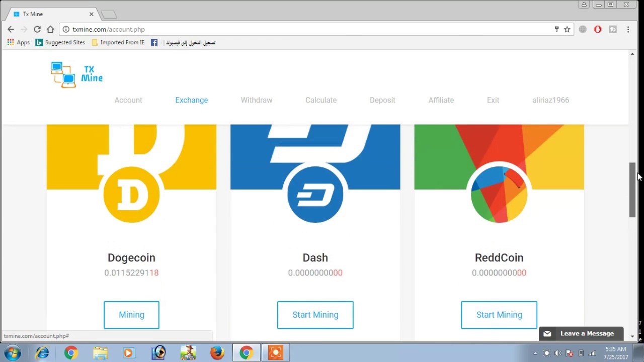Click the ReddCoin round coin icon
This screenshot has width=644, height=362.
(x=499, y=195)
